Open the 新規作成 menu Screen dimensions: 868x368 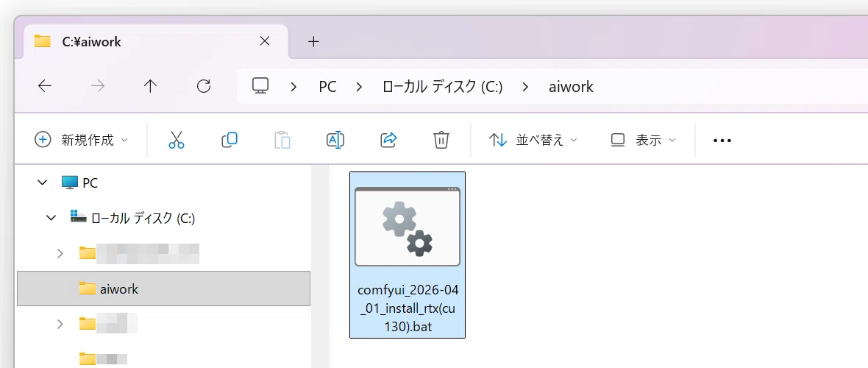(82, 140)
